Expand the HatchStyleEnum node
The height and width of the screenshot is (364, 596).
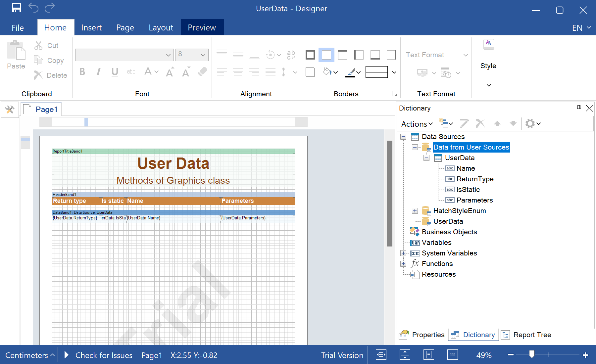415,211
